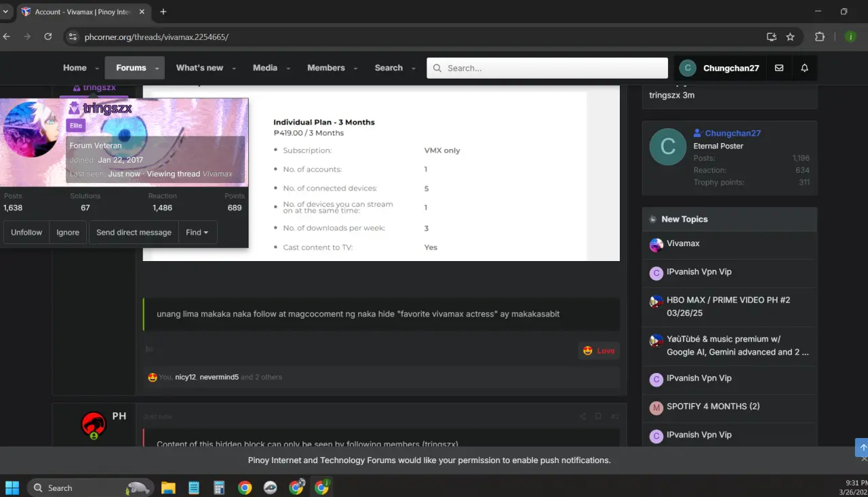
Task: Open 'SPOTIFY 4 MONTHS (2)' topic
Action: [713, 406]
